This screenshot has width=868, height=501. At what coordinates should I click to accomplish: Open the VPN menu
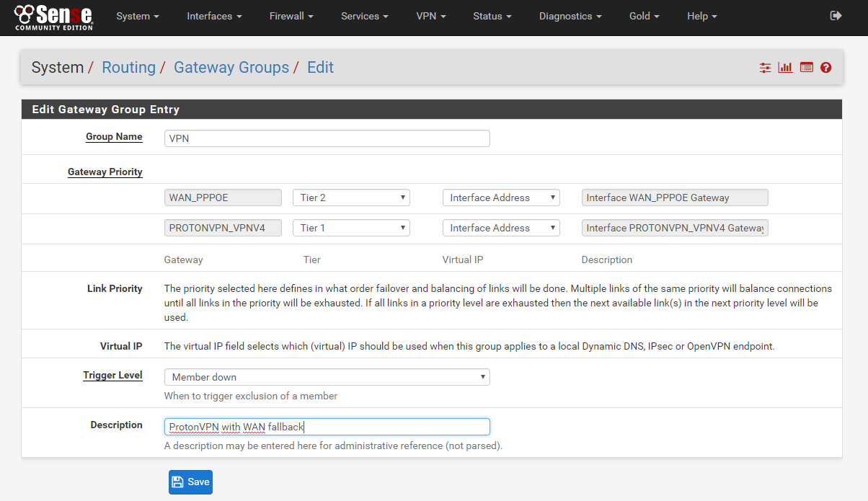(x=430, y=16)
